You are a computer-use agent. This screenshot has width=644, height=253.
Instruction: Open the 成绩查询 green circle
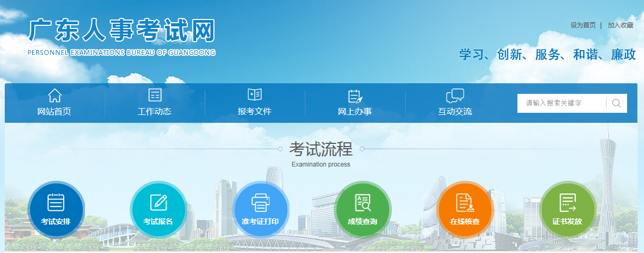coord(363,209)
